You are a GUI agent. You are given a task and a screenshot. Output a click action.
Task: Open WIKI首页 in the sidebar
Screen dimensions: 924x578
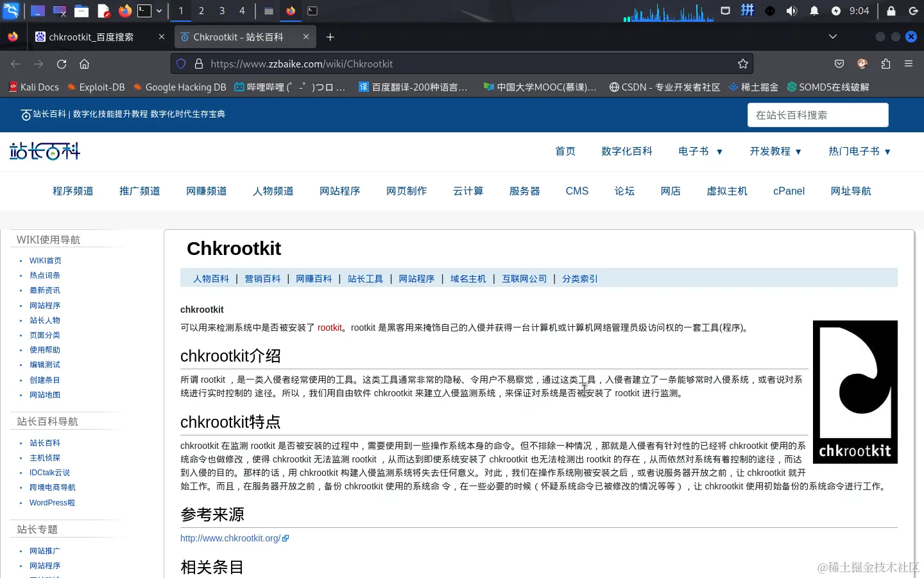coord(46,261)
